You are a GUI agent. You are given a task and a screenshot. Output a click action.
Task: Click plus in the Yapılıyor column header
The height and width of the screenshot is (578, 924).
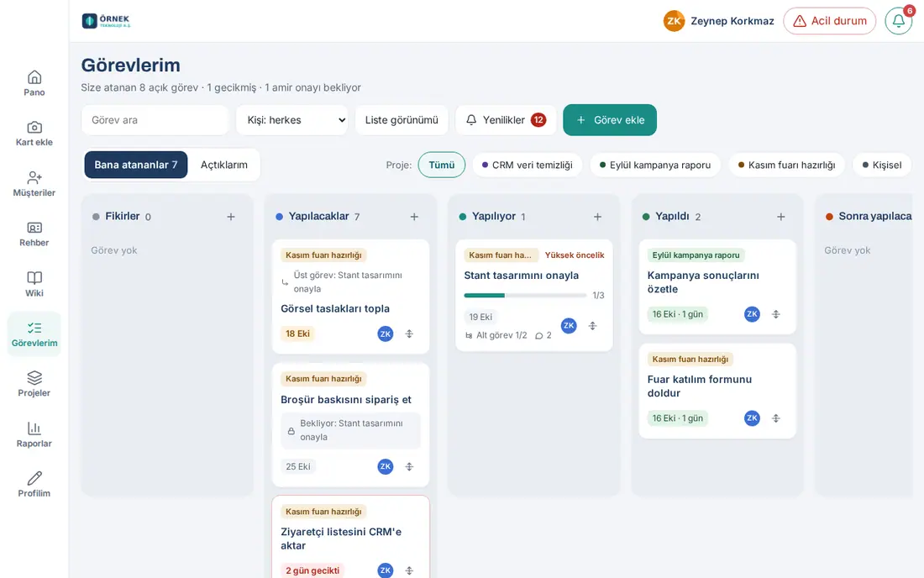597,217
